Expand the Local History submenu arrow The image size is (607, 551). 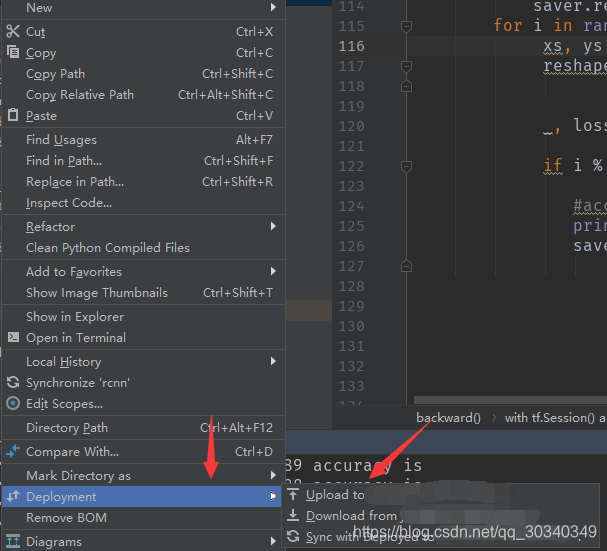point(273,361)
